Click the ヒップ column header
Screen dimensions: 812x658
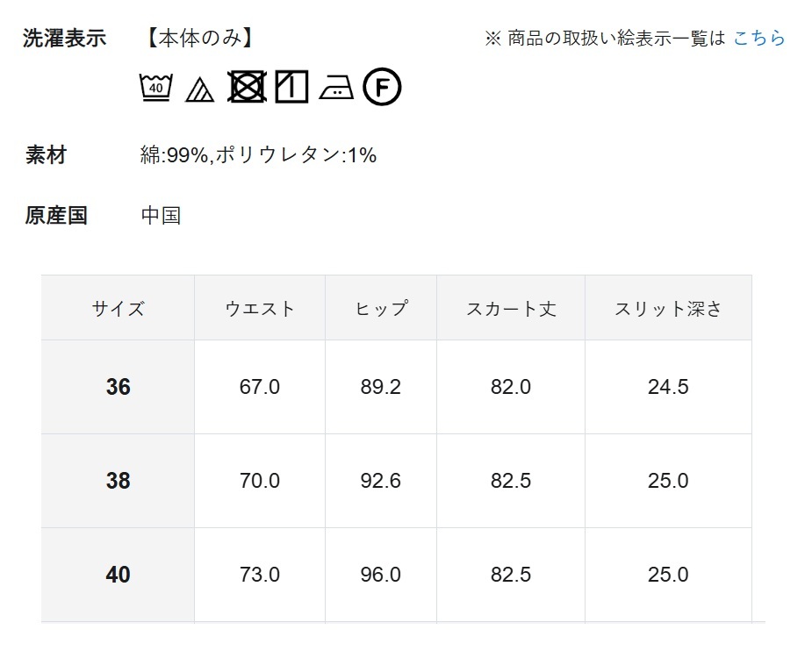click(x=381, y=308)
